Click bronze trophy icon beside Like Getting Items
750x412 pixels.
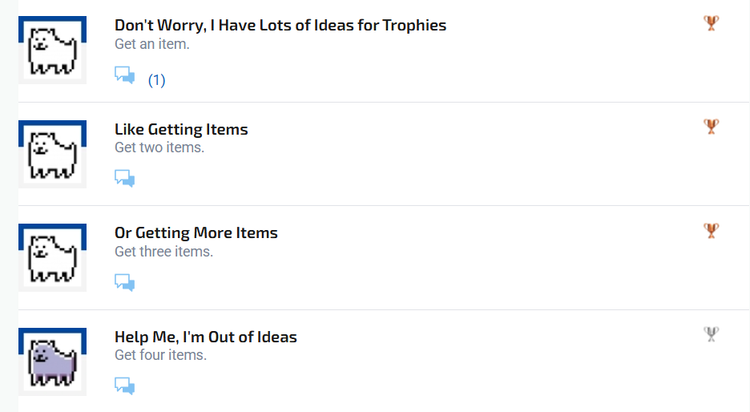pos(711,126)
